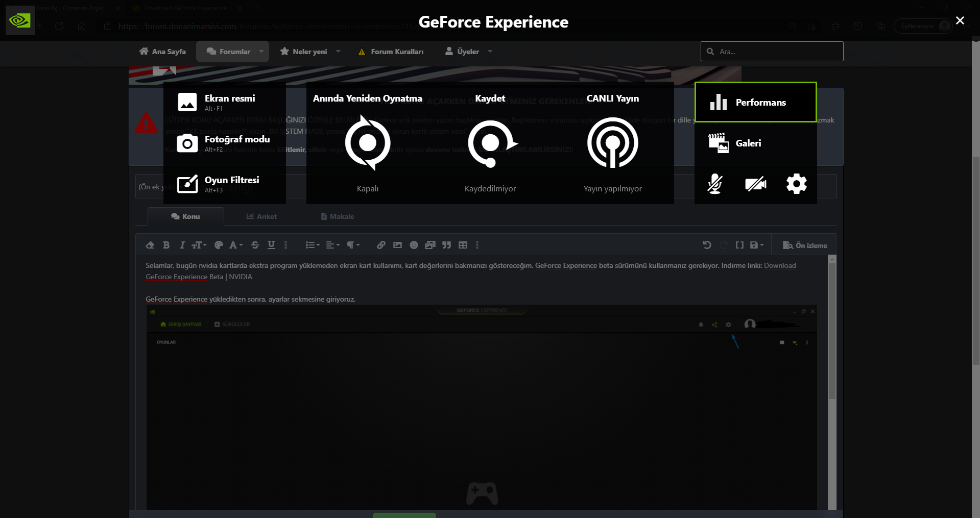This screenshot has height=518, width=980.
Task: Take a screenshot with Ekran resmi
Action: (225, 102)
